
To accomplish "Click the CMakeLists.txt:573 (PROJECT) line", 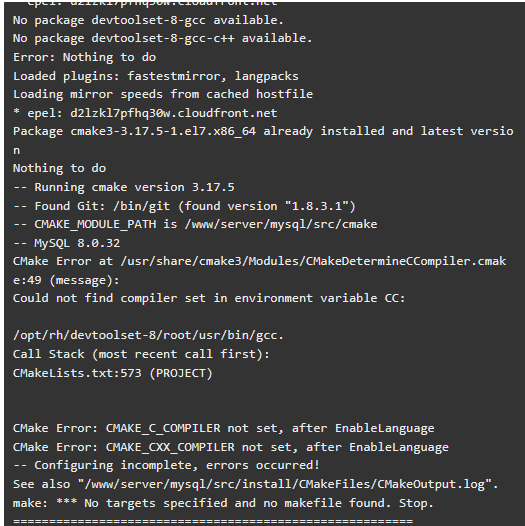I will [113, 373].
